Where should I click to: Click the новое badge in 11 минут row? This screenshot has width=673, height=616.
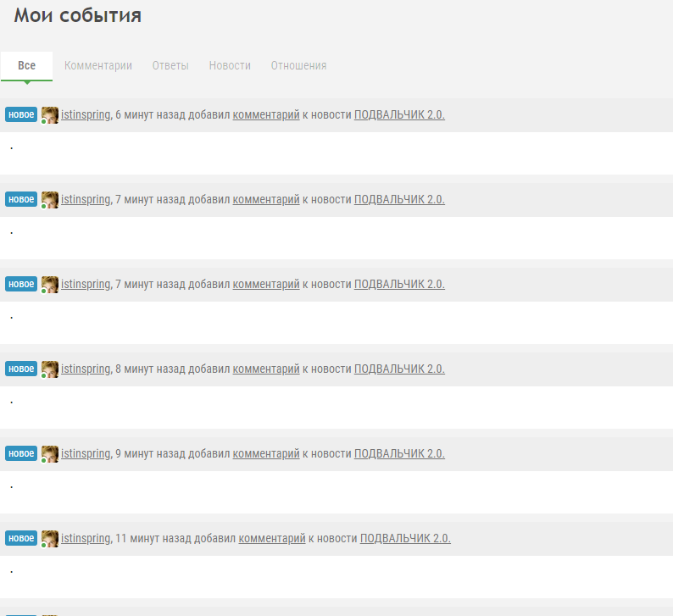pos(21,538)
